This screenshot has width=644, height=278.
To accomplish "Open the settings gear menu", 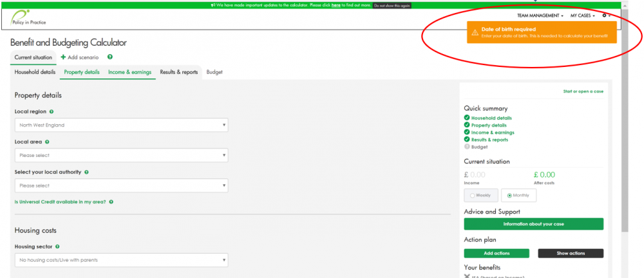I will (605, 15).
